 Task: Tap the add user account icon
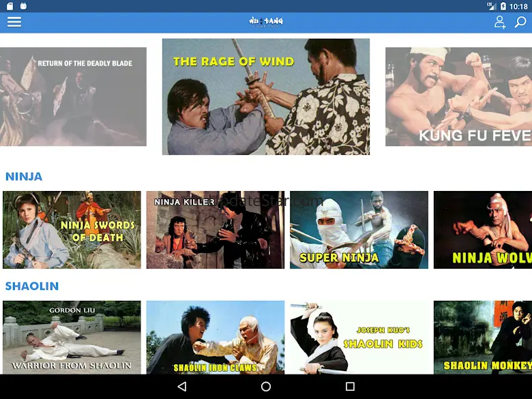point(499,22)
